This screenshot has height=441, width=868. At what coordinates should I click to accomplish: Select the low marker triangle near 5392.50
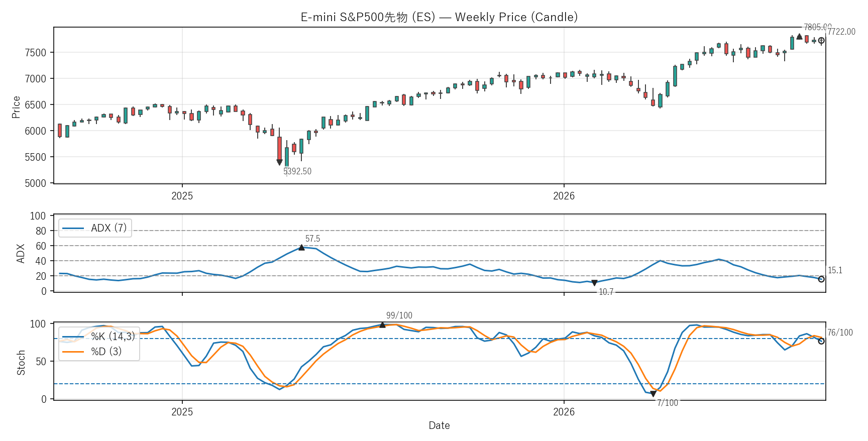pyautogui.click(x=279, y=162)
